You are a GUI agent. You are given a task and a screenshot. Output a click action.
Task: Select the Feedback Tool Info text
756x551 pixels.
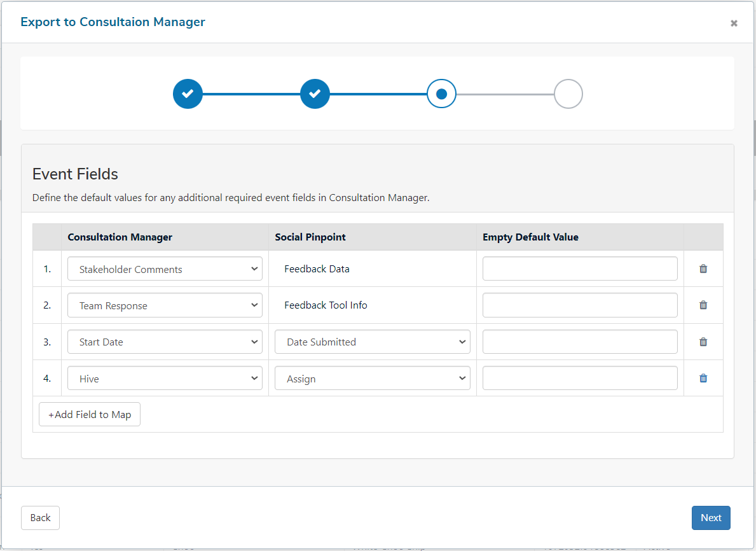(326, 305)
